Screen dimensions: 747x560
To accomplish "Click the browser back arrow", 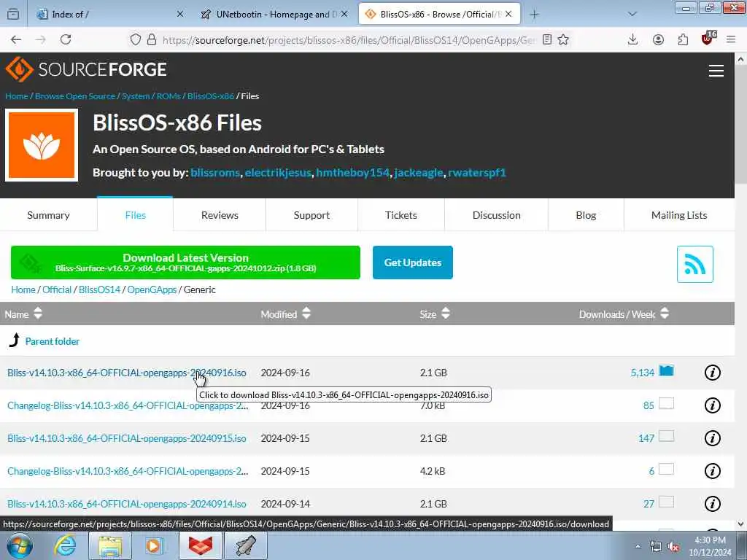I will tap(16, 39).
